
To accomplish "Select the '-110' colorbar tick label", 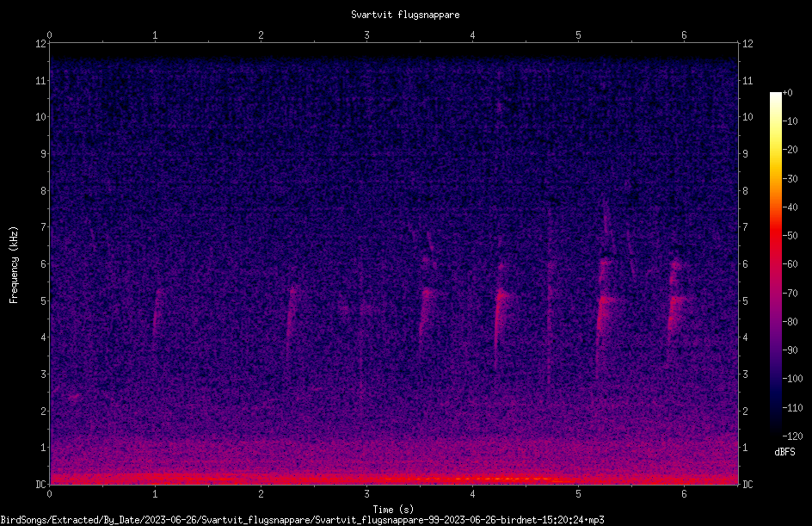I will (792, 408).
